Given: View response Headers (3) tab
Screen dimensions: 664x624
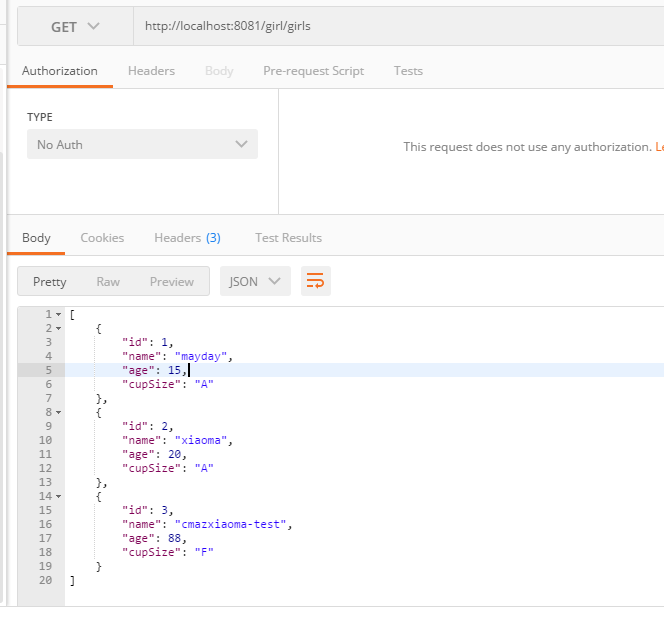Looking at the screenshot, I should [x=187, y=238].
